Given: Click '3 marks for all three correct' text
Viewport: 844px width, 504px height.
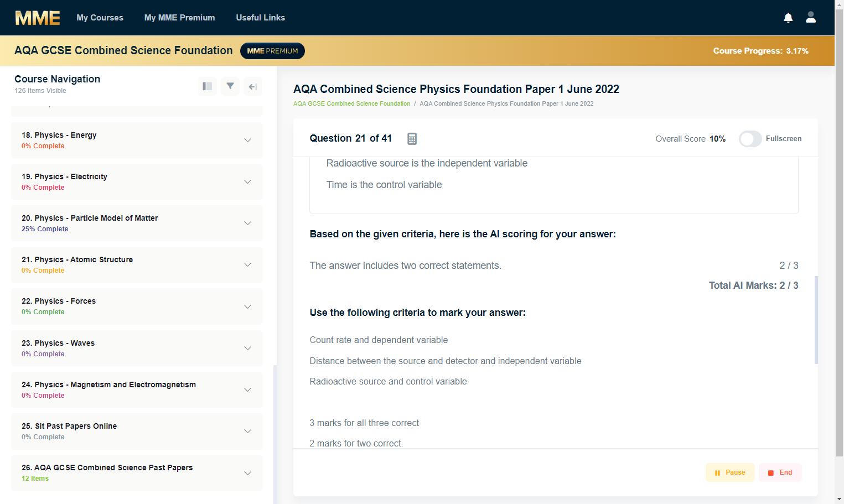Looking at the screenshot, I should point(364,423).
